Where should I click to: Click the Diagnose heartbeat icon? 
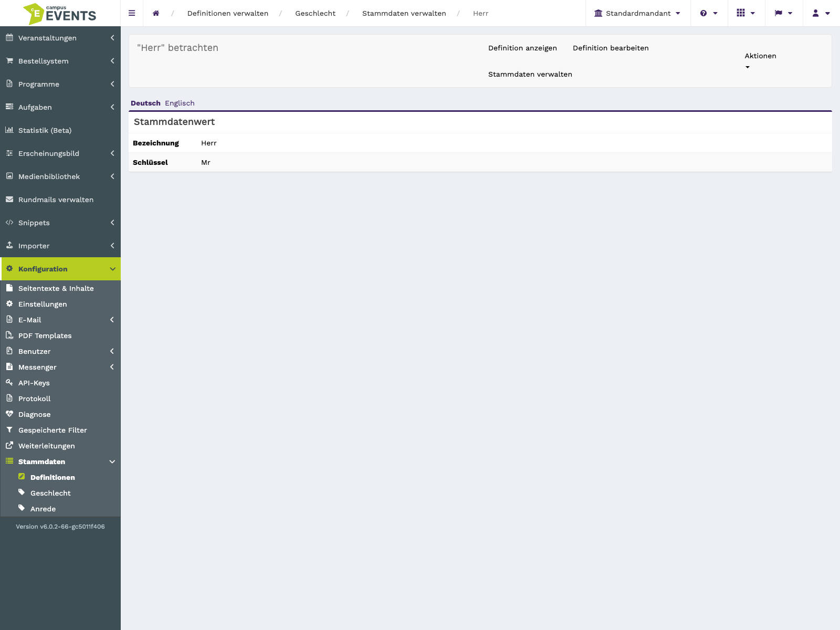coord(9,414)
